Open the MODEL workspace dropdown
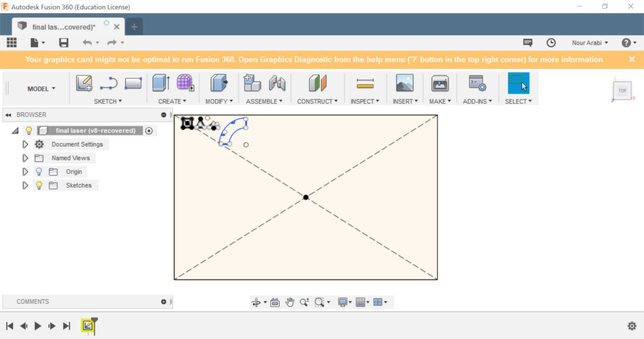 point(41,89)
